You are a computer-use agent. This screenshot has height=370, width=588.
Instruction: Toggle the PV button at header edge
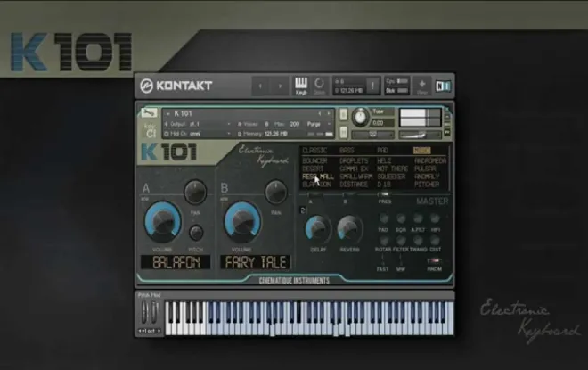447,132
